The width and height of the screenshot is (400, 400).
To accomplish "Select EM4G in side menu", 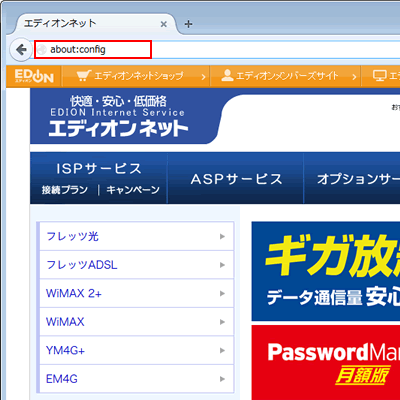I will (x=137, y=379).
